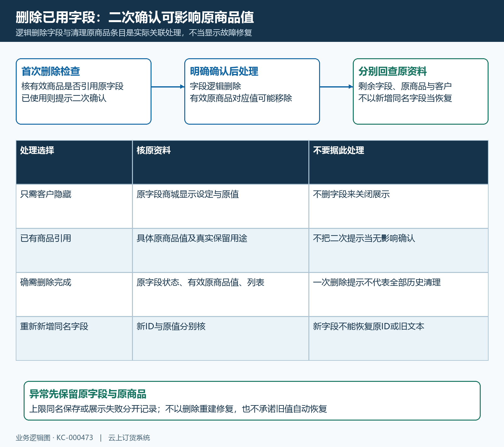The height and width of the screenshot is (447, 504).
Task: Select the line 字段逻辑删除
Action: click(x=215, y=86)
